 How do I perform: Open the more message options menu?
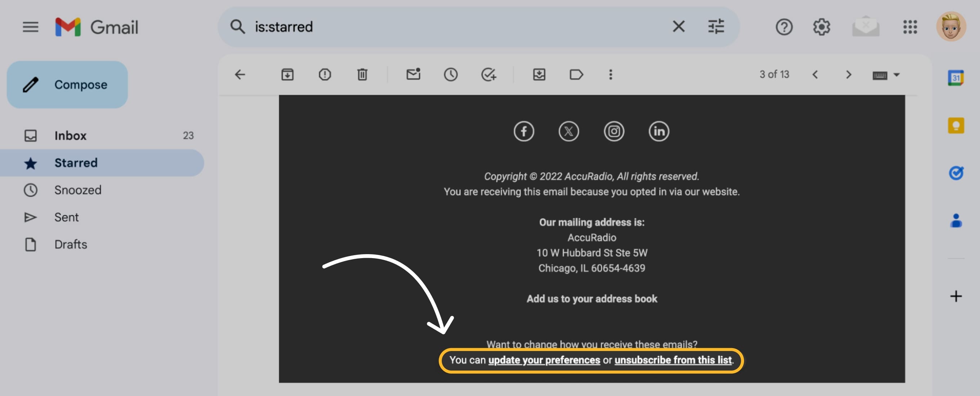pyautogui.click(x=610, y=75)
